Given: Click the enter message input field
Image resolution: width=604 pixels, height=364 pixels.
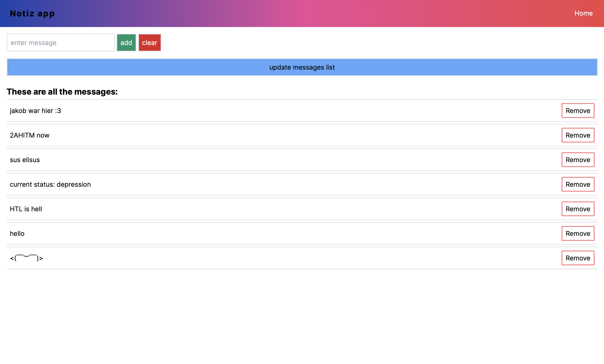Looking at the screenshot, I should pos(60,43).
